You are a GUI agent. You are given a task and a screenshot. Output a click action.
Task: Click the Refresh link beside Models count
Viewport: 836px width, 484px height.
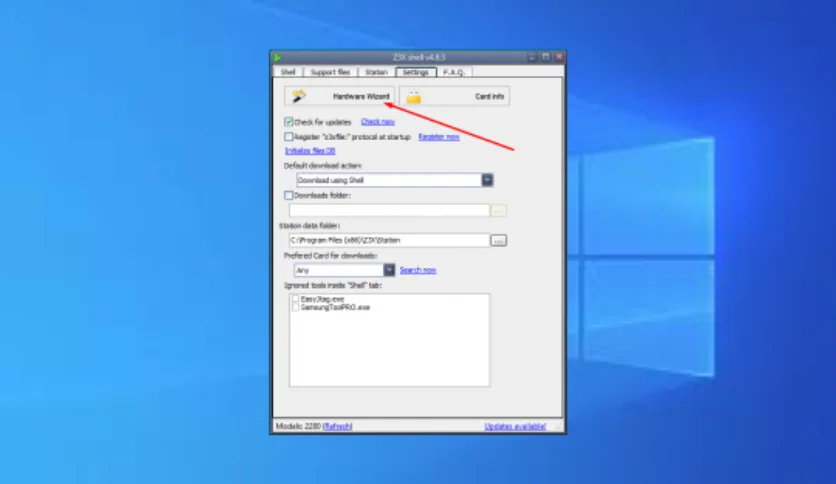pos(338,426)
